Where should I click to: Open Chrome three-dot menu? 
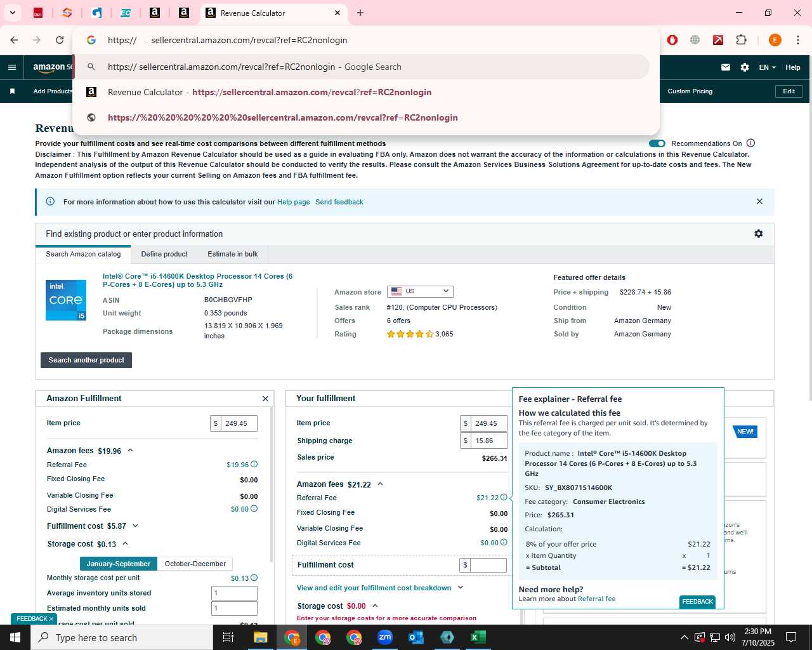tap(797, 40)
